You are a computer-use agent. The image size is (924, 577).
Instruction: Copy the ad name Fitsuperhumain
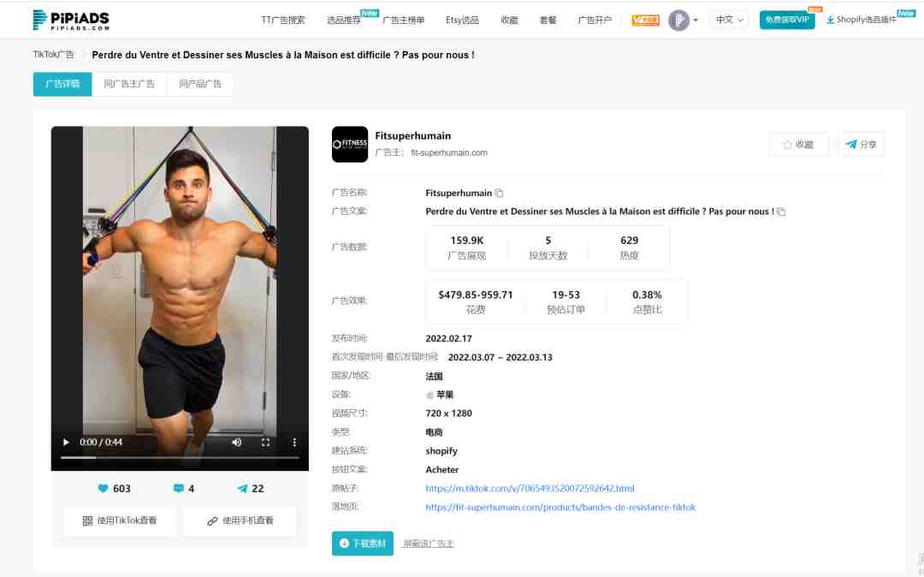tap(499, 193)
